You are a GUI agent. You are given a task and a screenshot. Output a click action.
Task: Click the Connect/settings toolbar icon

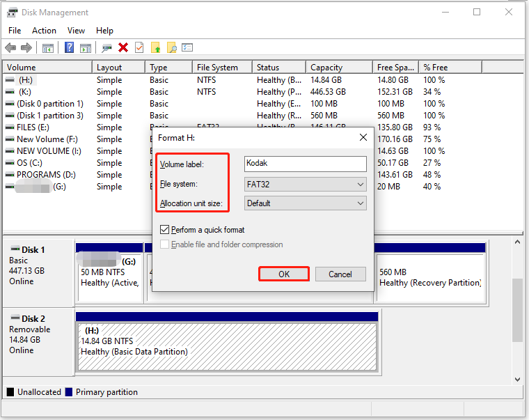pyautogui.click(x=106, y=48)
